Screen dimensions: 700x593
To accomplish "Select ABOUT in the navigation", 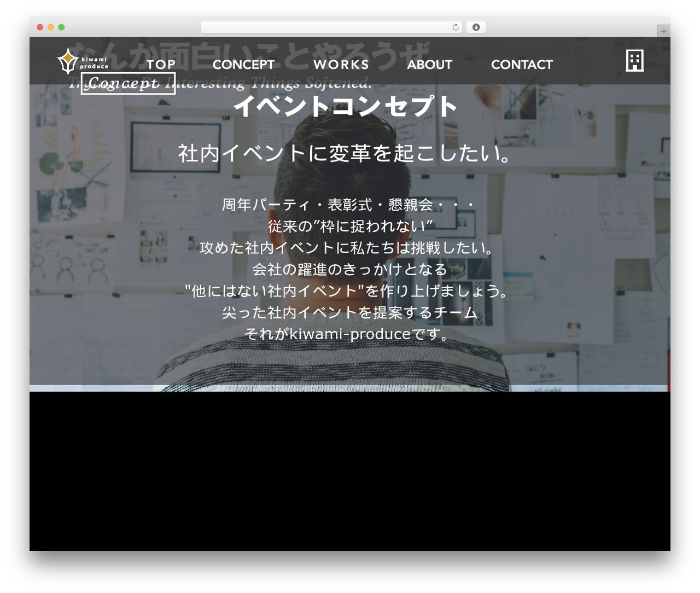I will (429, 65).
